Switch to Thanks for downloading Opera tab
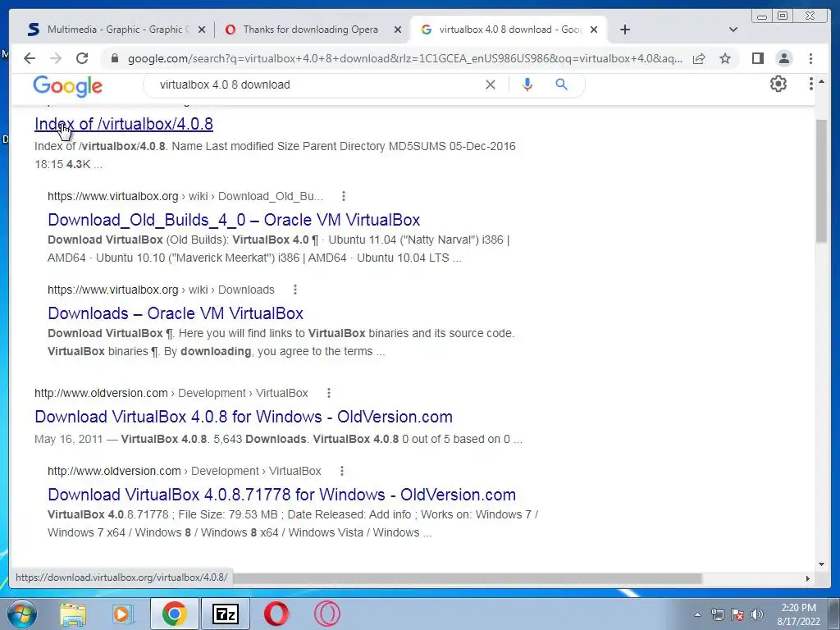Viewport: 840px width, 630px height. pyautogui.click(x=311, y=30)
